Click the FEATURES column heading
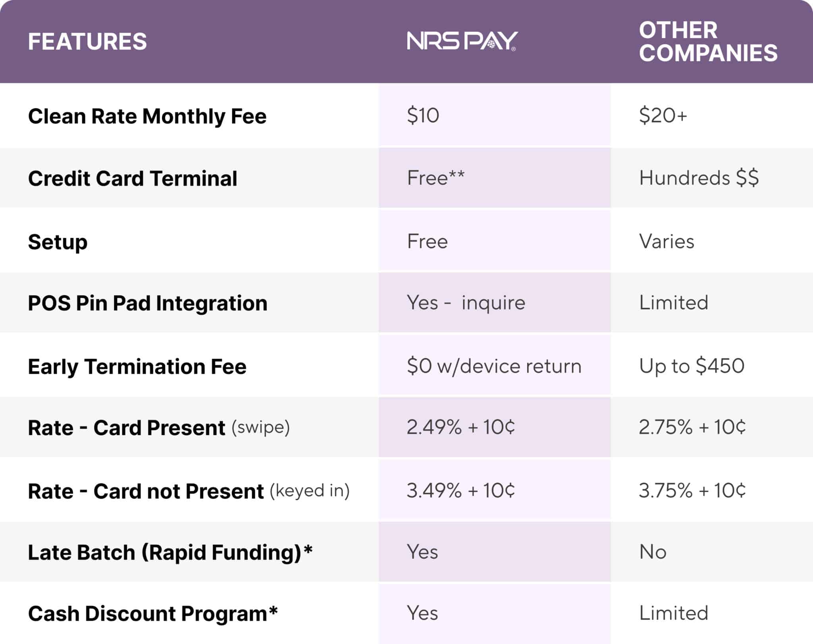This screenshot has height=644, width=813. (x=87, y=42)
